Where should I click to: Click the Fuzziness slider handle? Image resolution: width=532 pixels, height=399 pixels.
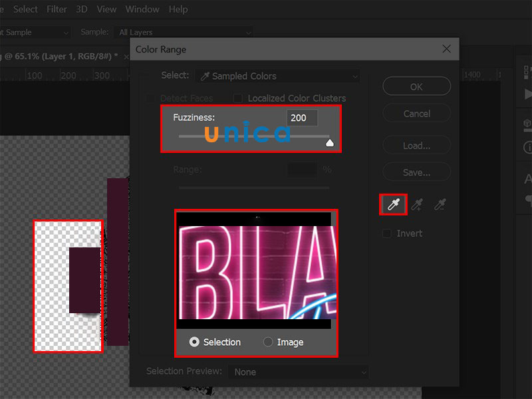pyautogui.click(x=329, y=142)
